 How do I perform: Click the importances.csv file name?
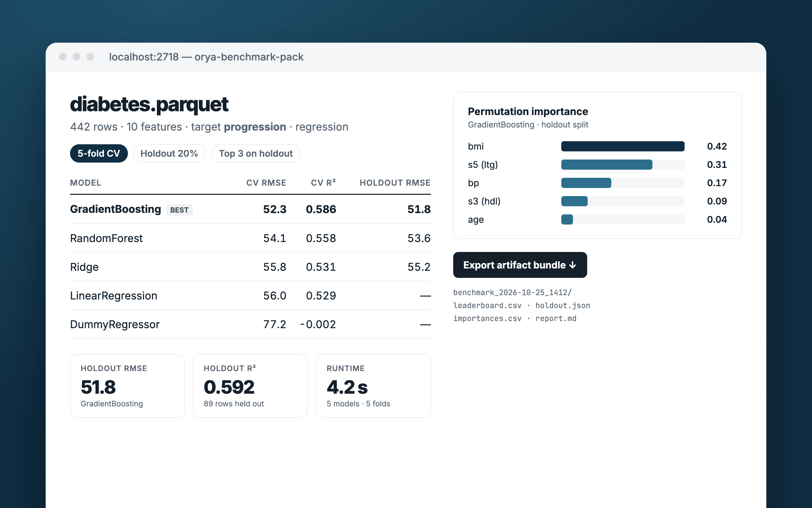pos(487,319)
